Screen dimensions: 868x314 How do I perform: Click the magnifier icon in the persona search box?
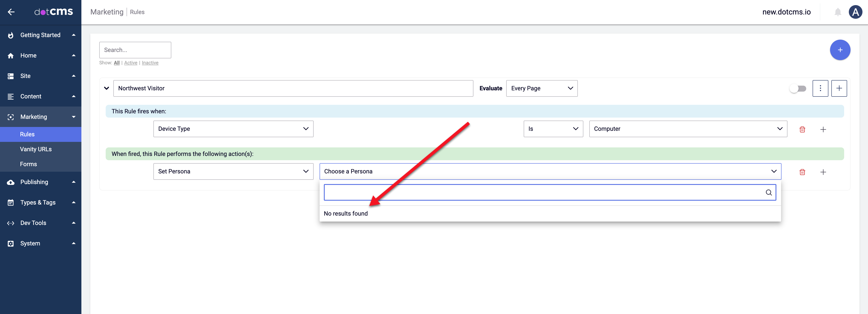(769, 192)
